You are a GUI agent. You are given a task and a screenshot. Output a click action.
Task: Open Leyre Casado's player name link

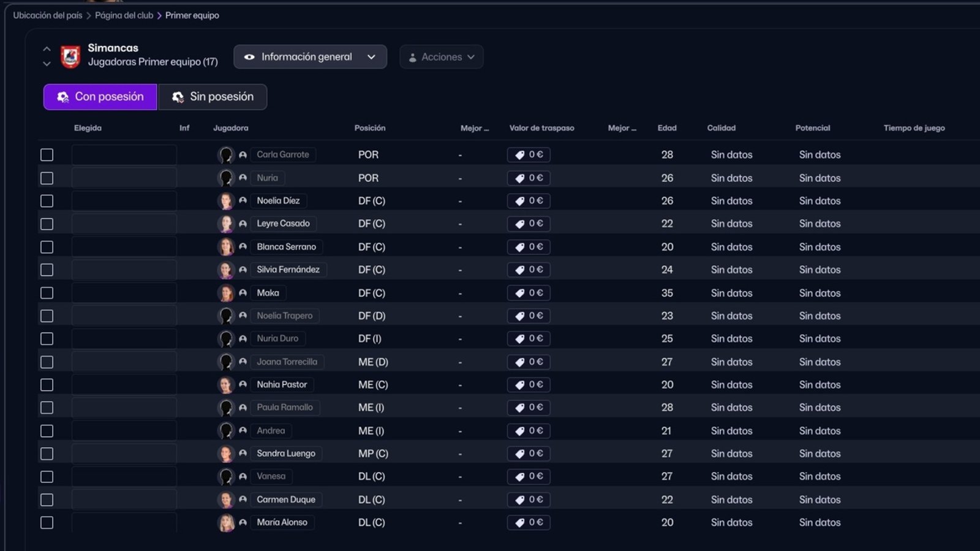coord(283,224)
